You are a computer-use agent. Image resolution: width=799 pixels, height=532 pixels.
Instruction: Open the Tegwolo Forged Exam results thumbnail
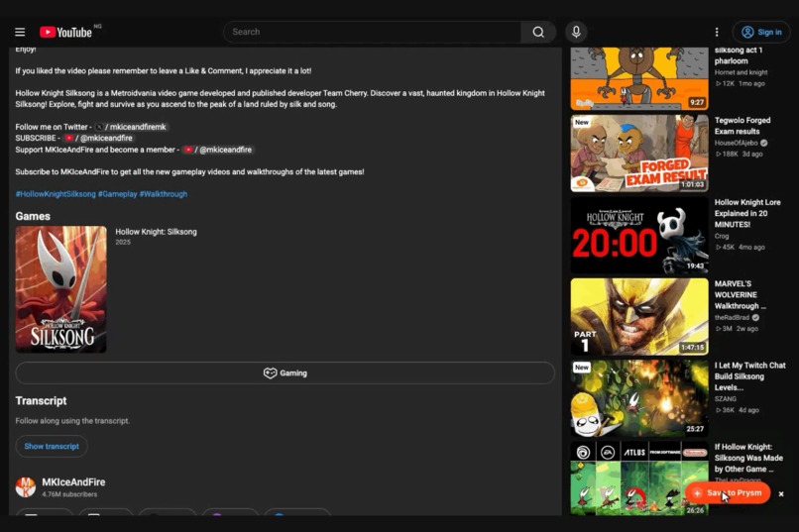click(x=639, y=154)
